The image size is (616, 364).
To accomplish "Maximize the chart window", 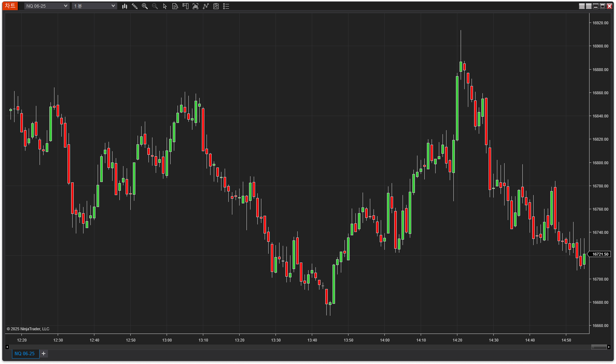I will click(x=603, y=6).
